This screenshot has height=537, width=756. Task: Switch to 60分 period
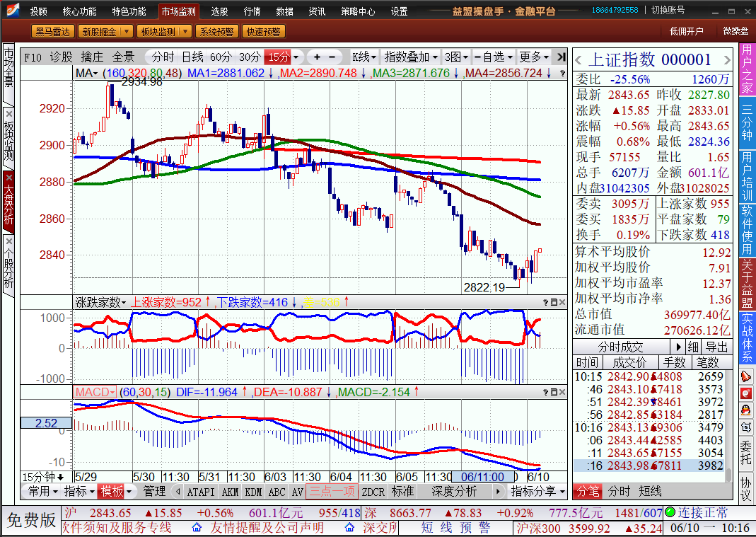[221, 57]
